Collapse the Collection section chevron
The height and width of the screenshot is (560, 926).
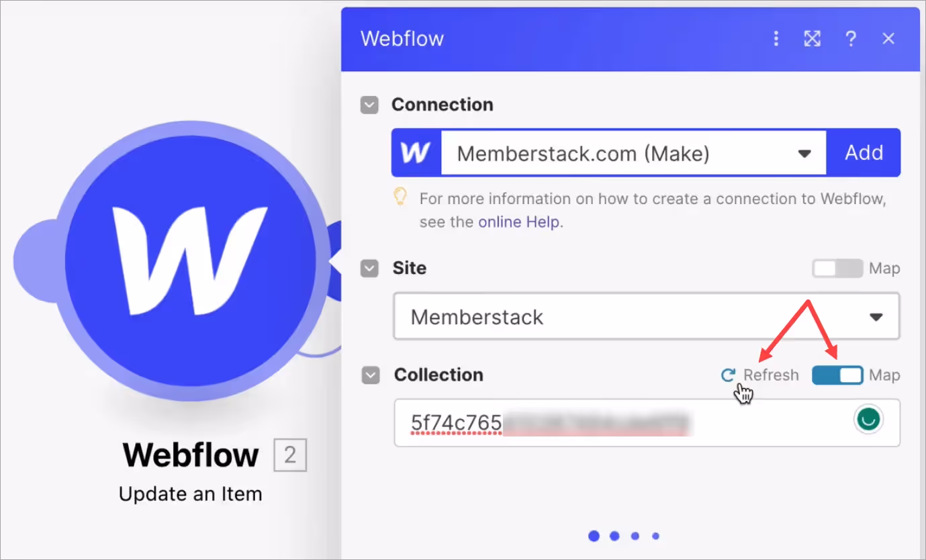coord(371,375)
